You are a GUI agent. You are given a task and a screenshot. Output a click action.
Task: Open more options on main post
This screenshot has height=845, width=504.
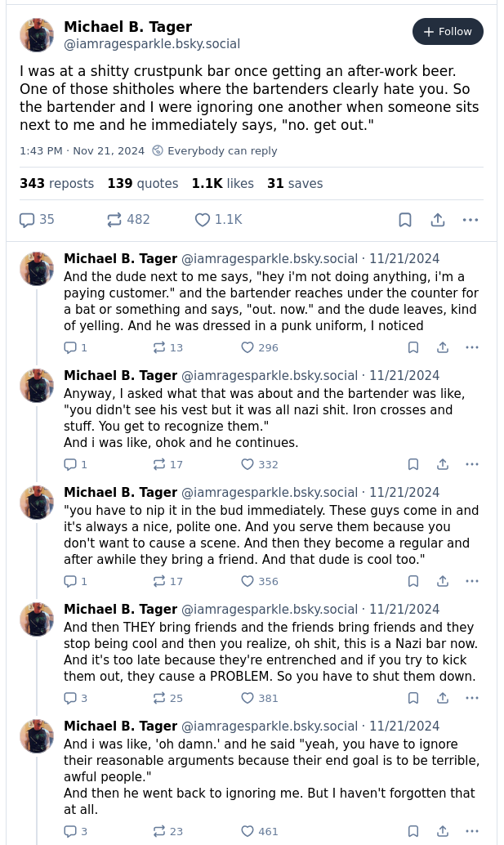(x=471, y=220)
